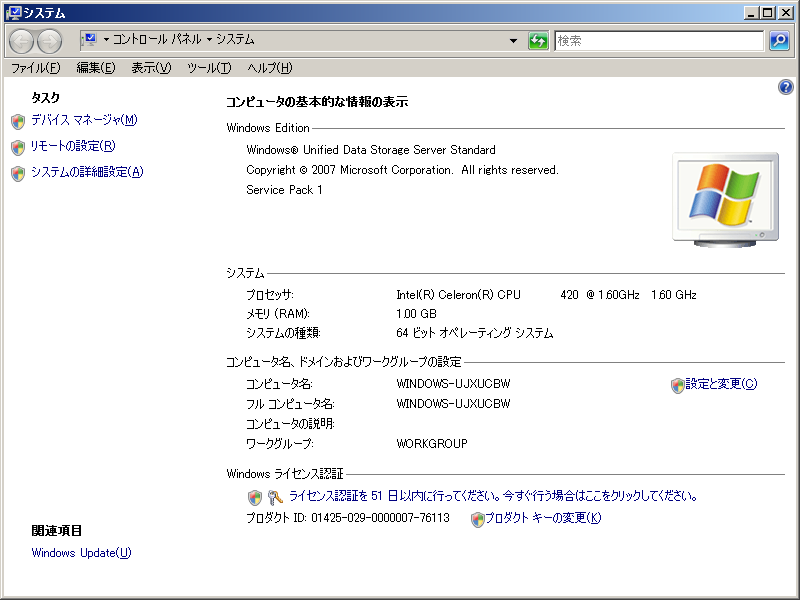Click the shield icon beside 設定と変更
Viewport: 800px width, 600px height.
tap(678, 386)
